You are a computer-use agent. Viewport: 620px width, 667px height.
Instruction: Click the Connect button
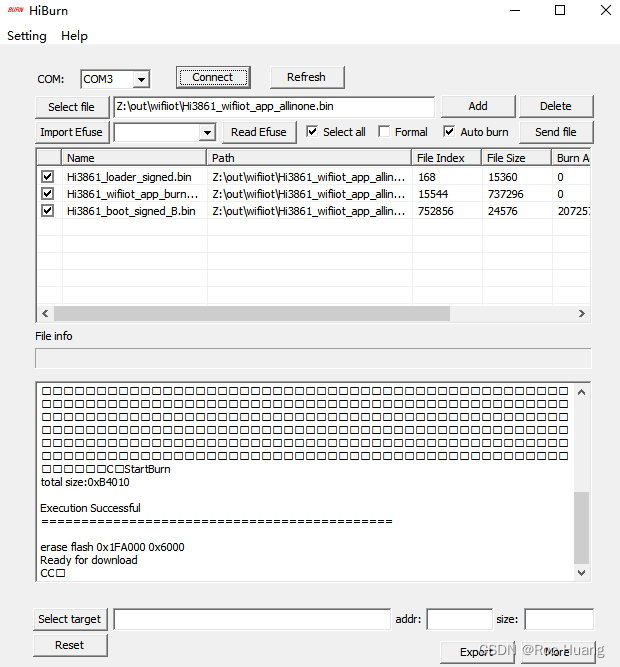[x=213, y=77]
